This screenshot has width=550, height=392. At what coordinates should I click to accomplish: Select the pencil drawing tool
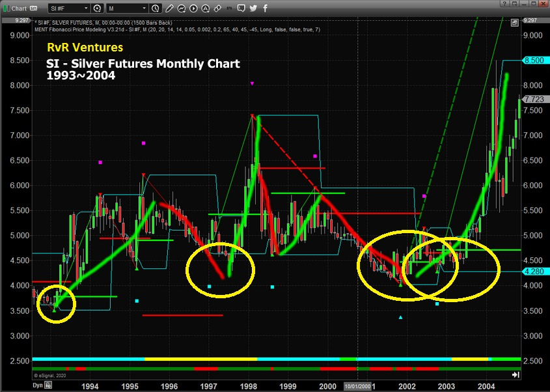[x=168, y=8]
